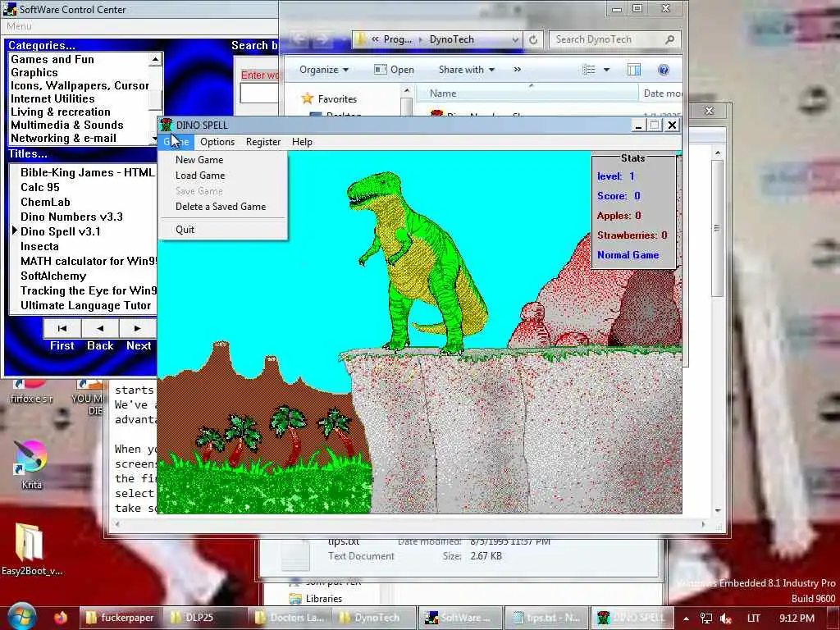Open the firefox esr desktop shortcut
The image size is (840, 630).
click(x=32, y=392)
